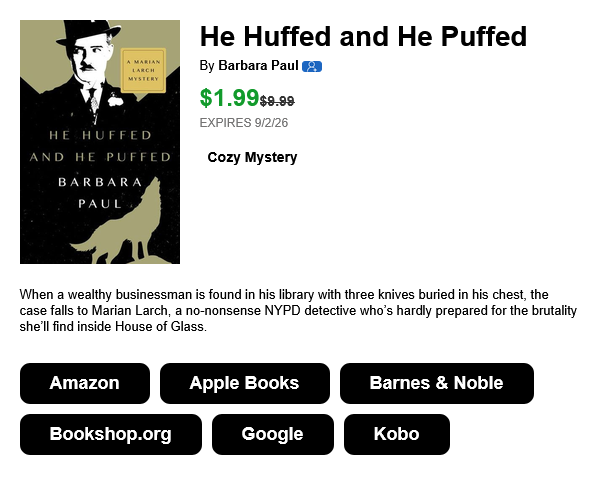Click the He Huffed and He Puffed title
600x480 pixels.
364,37
